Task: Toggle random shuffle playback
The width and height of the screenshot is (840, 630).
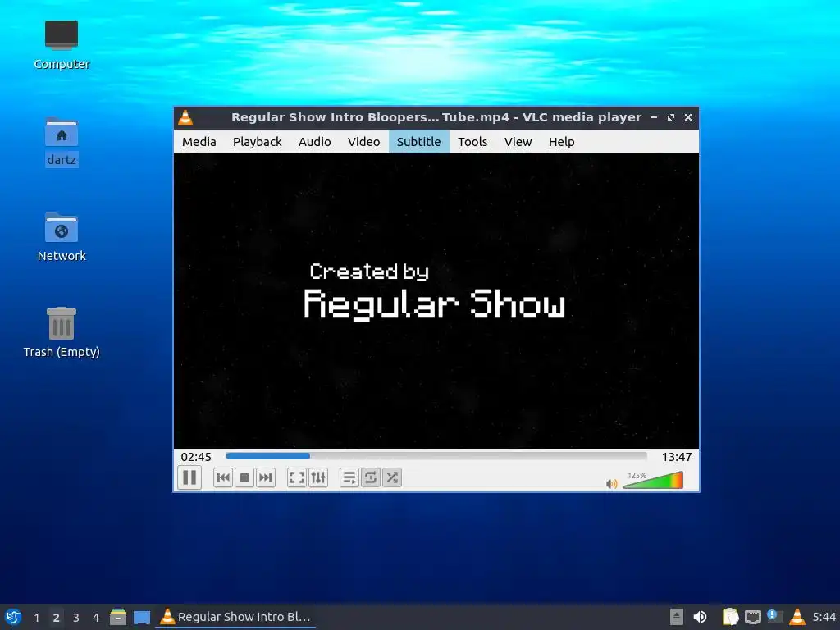Action: point(391,477)
